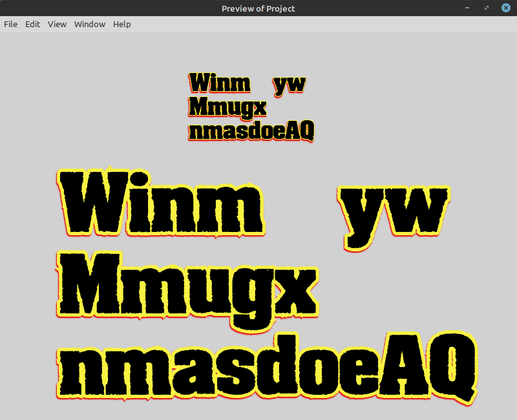Close the Preview of Project window
Viewport: 517px width, 420px height.
506,8
